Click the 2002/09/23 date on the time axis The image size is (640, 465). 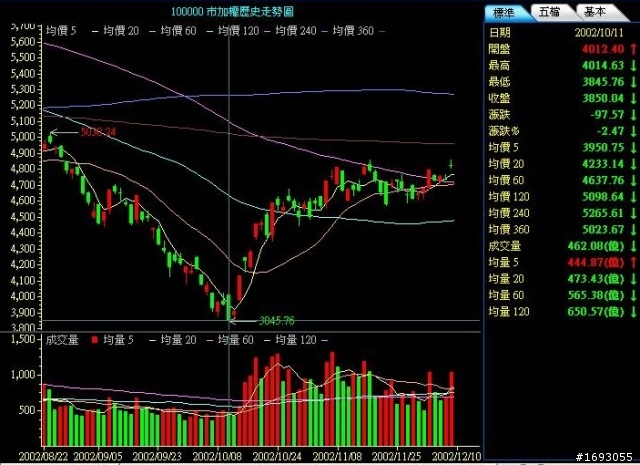pyautogui.click(x=157, y=456)
